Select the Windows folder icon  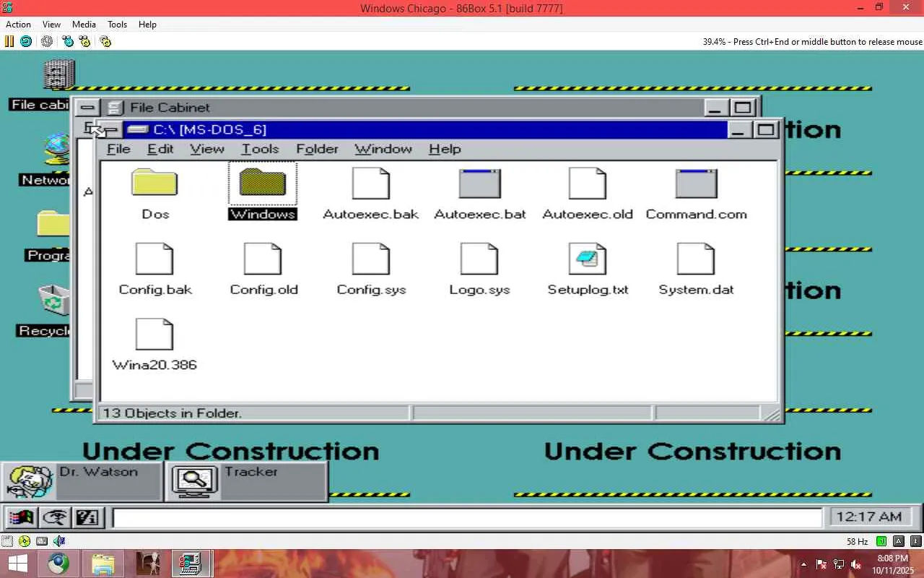tap(263, 184)
